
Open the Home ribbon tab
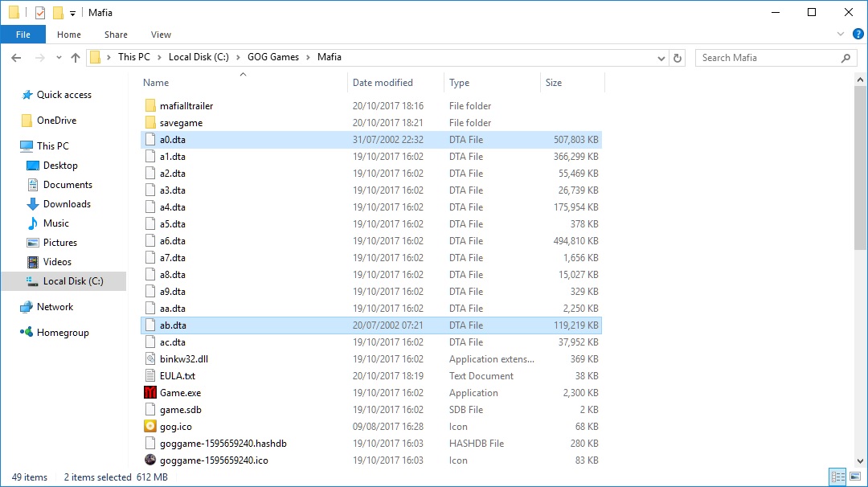pyautogui.click(x=68, y=35)
